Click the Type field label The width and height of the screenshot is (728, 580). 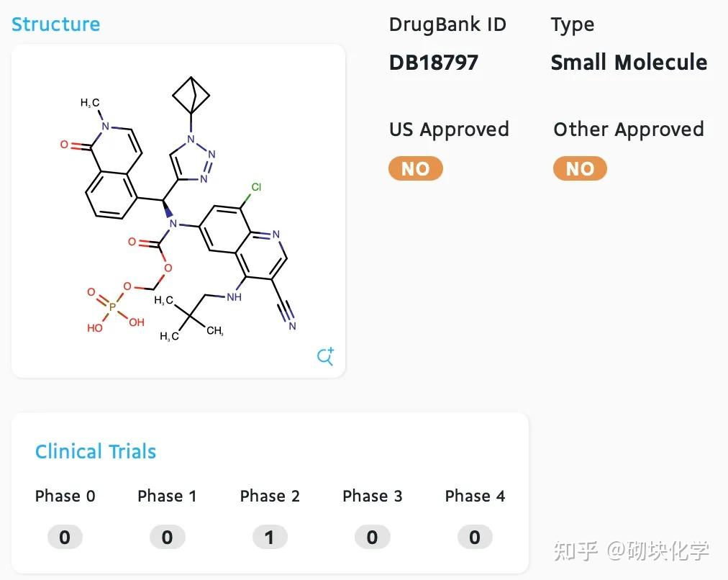pyautogui.click(x=572, y=24)
